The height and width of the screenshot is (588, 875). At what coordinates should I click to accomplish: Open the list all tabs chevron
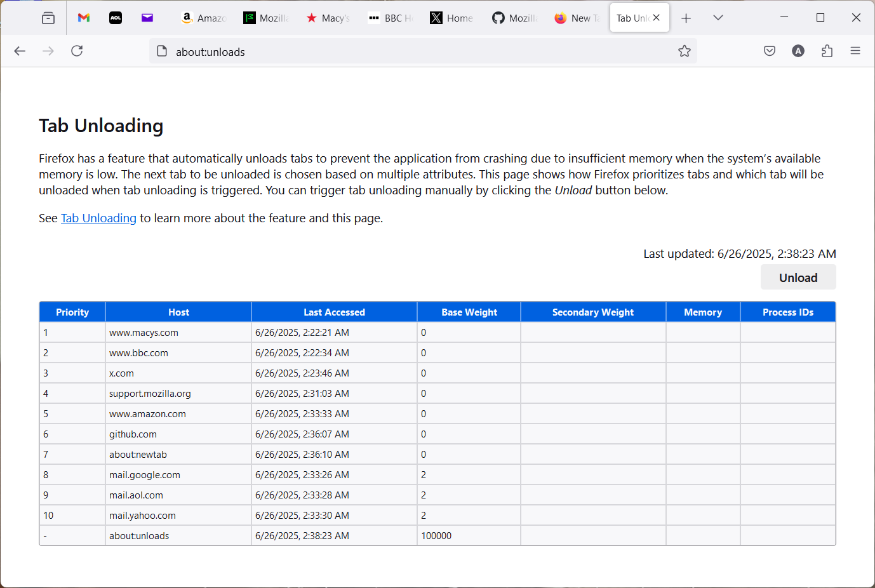point(718,18)
